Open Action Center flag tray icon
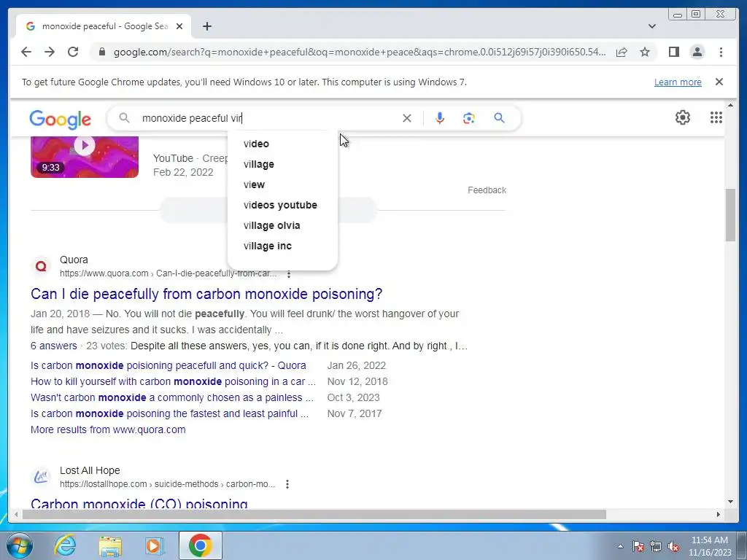 pos(638,546)
